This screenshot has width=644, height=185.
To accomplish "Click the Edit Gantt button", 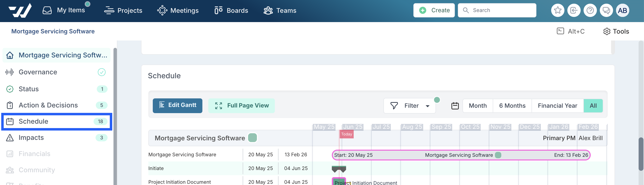I will 178,106.
